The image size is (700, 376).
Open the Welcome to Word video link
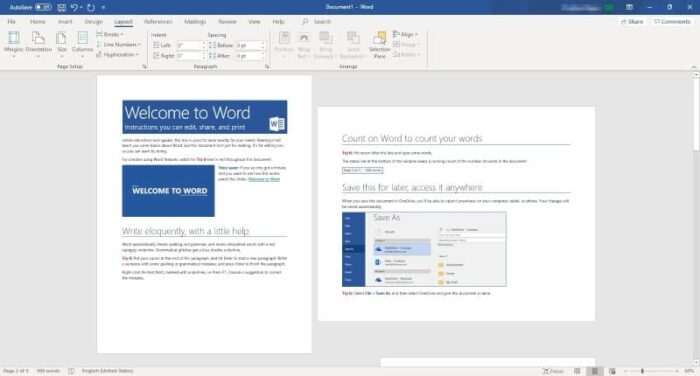click(x=264, y=179)
